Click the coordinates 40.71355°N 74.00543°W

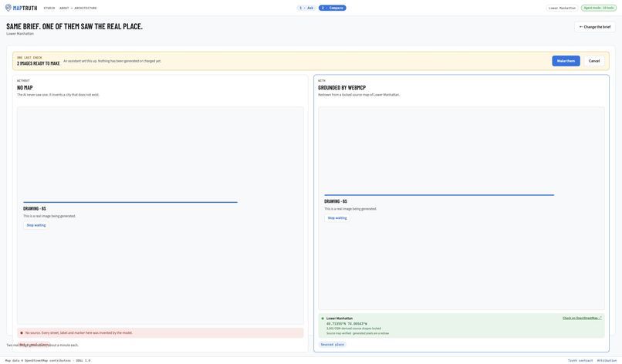tap(346, 324)
